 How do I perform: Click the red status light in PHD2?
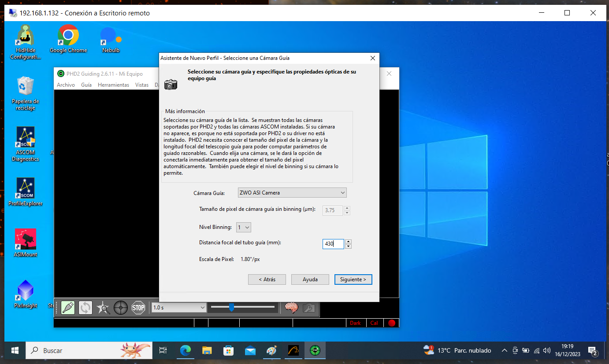coord(392,323)
